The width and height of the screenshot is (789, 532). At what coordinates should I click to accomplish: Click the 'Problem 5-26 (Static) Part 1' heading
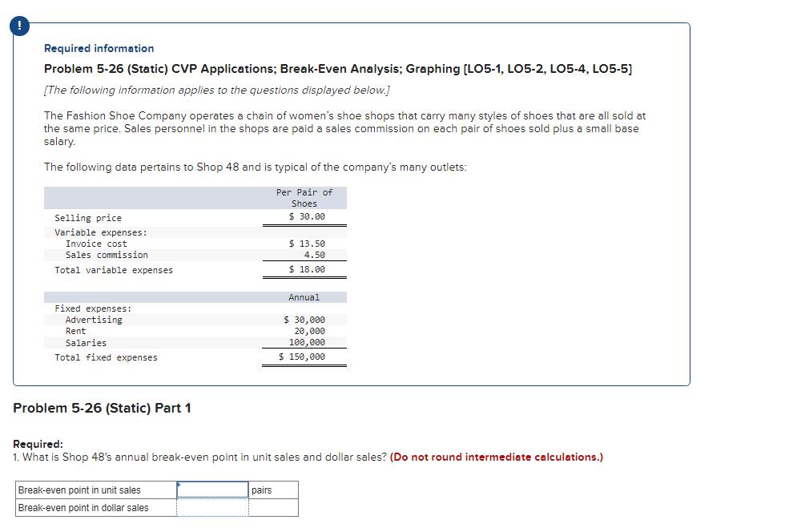[x=103, y=408]
